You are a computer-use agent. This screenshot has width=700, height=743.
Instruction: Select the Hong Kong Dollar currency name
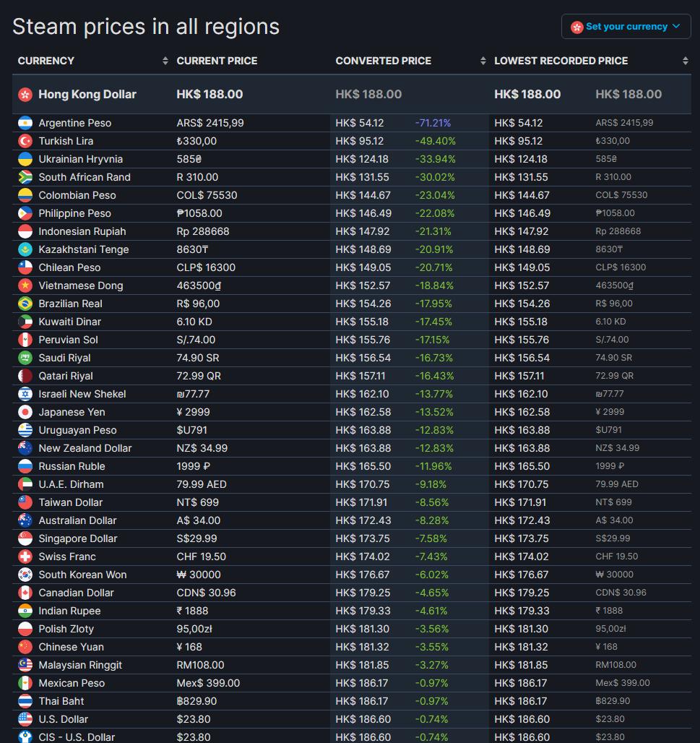coord(87,94)
